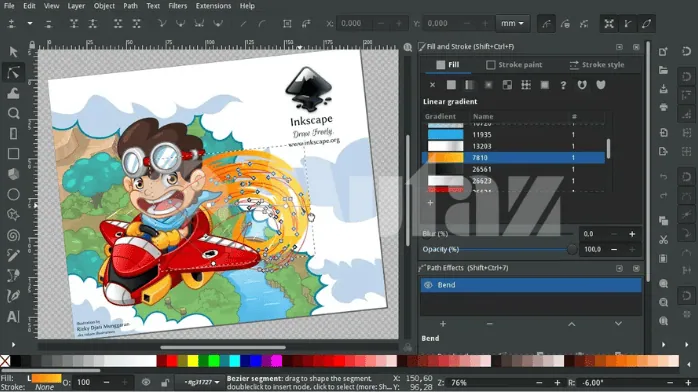Select the Pencil freehand tool

coord(13,255)
